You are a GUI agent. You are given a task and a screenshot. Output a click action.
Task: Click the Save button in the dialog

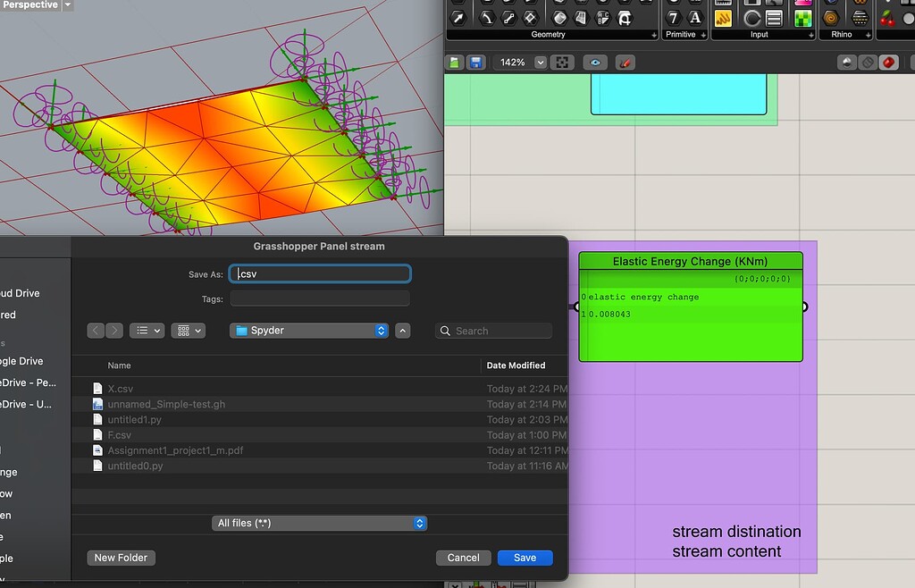[525, 558]
